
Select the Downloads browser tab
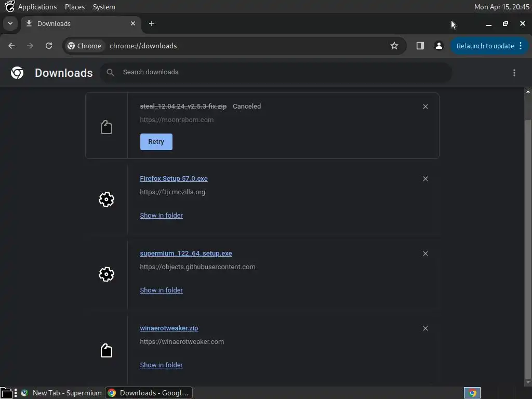tap(82, 24)
